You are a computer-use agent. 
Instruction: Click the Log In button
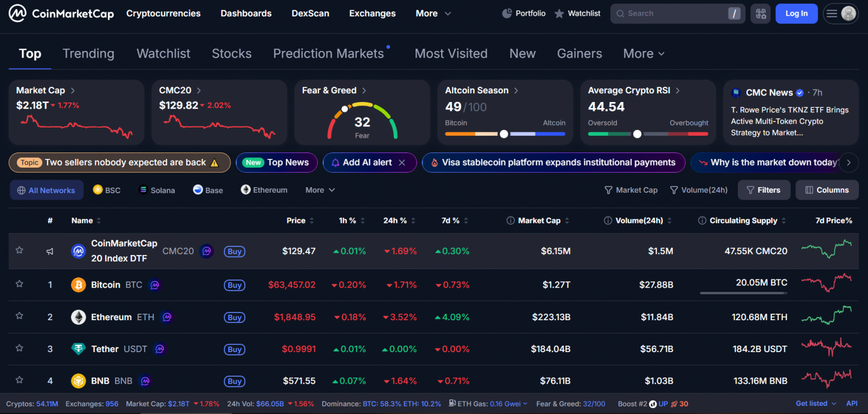[796, 14]
